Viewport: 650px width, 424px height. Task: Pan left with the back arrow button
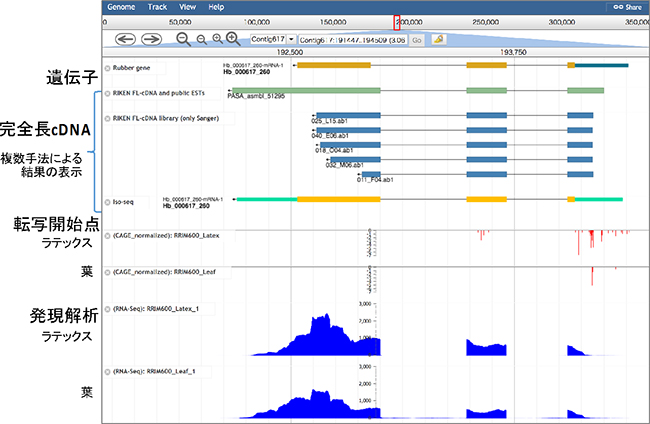[x=125, y=39]
